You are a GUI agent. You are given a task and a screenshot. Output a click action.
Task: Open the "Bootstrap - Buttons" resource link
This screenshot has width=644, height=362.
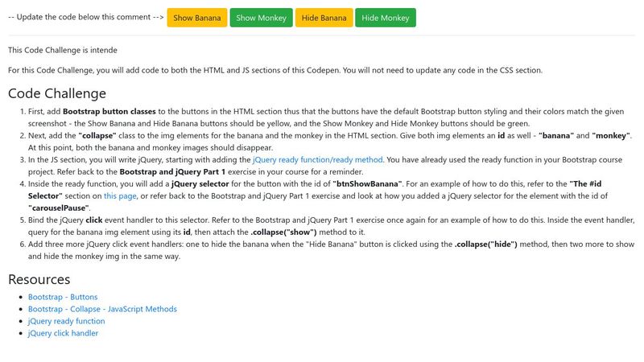point(64,297)
